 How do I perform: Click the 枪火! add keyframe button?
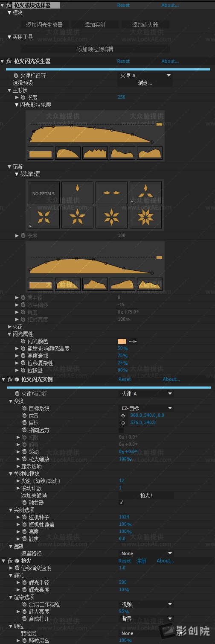click(146, 495)
